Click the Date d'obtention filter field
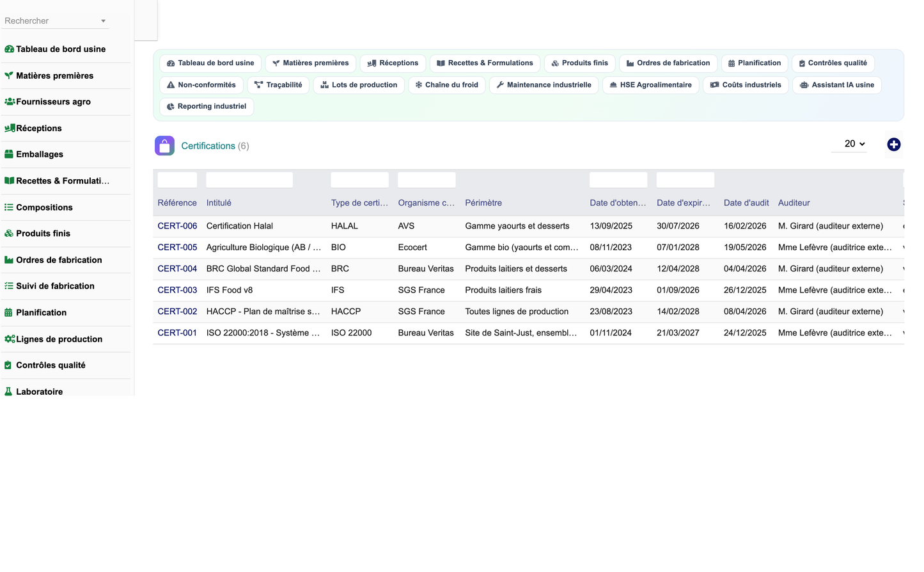The height and width of the screenshot is (572, 924). click(x=618, y=180)
